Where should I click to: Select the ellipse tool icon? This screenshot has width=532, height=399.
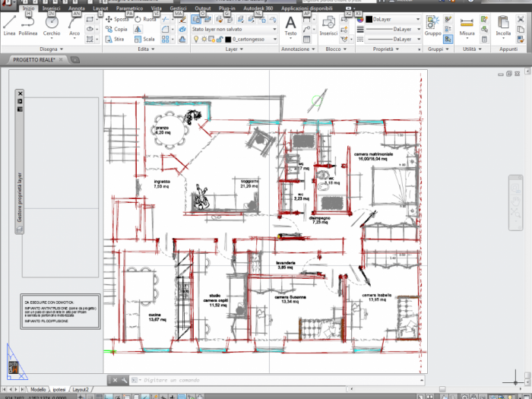coord(90,29)
